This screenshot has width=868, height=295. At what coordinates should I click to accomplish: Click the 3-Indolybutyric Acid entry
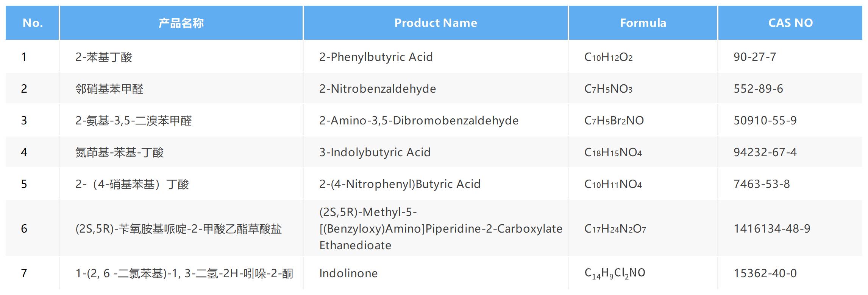point(375,152)
